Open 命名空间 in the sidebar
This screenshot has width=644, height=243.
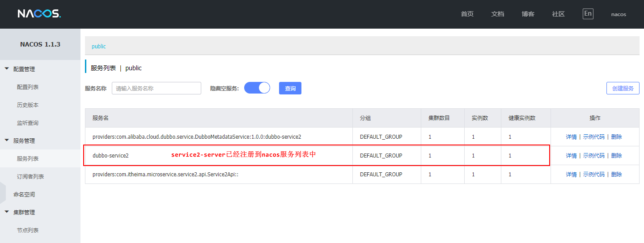tap(24, 195)
